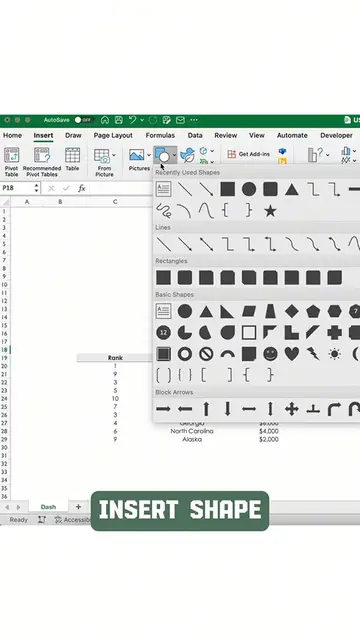
Task: Select Oval in Recently Used Shapes
Action: pos(249,189)
